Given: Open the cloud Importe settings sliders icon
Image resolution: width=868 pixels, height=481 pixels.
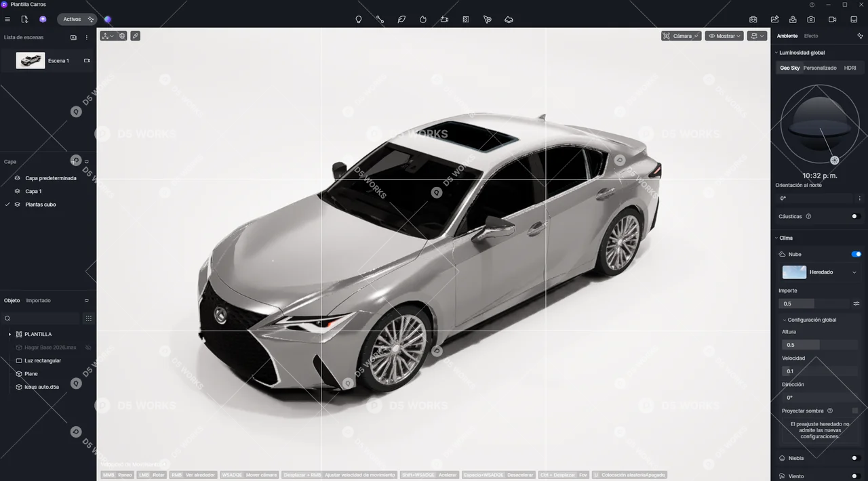Looking at the screenshot, I should coord(856,304).
